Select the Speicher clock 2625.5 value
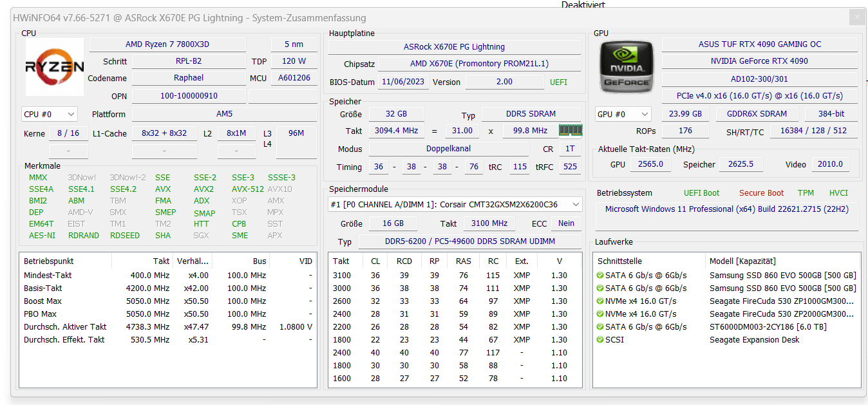868x405 pixels. [x=741, y=164]
